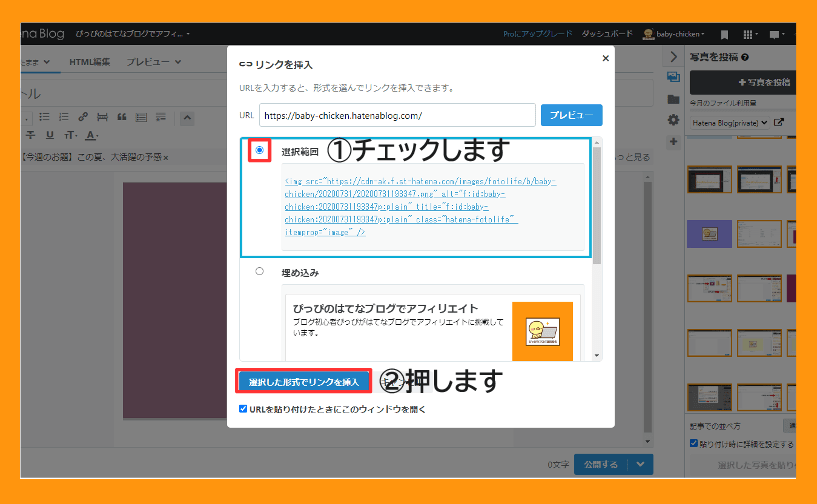This screenshot has width=817, height=504.
Task: Click the img src code link text
Action: 420,206
